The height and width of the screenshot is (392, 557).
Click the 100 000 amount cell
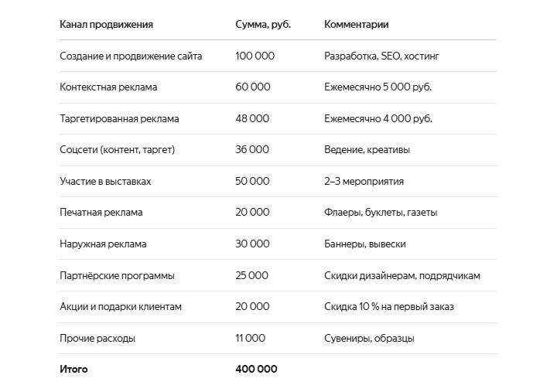[255, 56]
